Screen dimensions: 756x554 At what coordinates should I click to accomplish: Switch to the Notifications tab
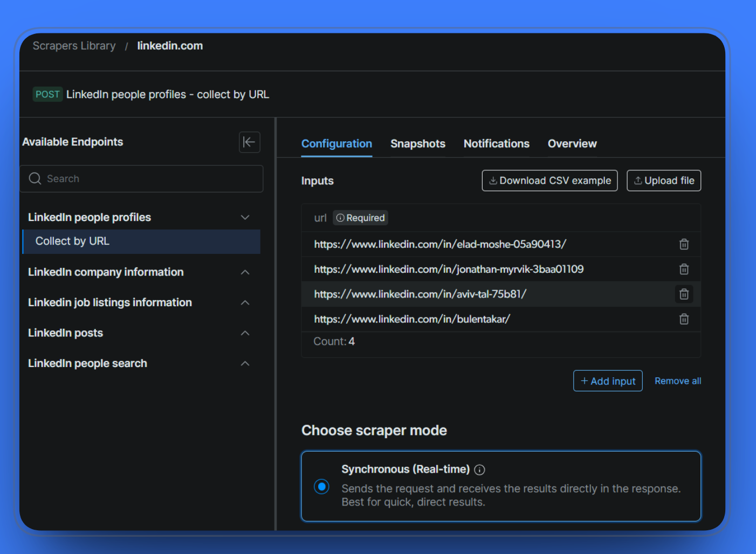click(x=497, y=144)
